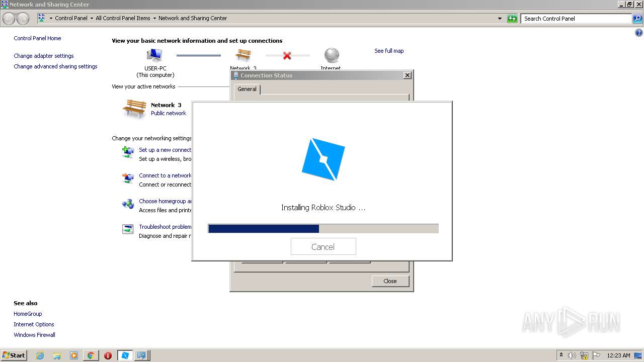The image size is (644, 362).
Task: Switch to Control Panel taskbar button
Action: click(x=142, y=355)
